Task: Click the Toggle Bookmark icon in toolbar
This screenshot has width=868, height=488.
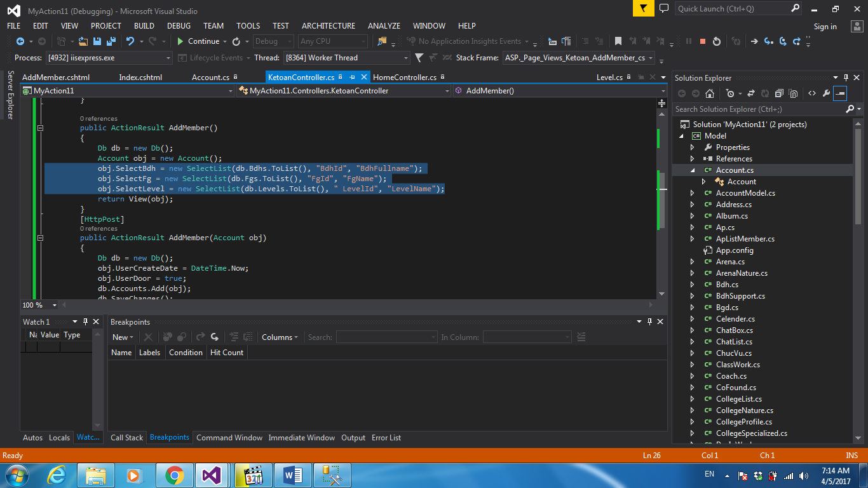Action: tap(618, 41)
